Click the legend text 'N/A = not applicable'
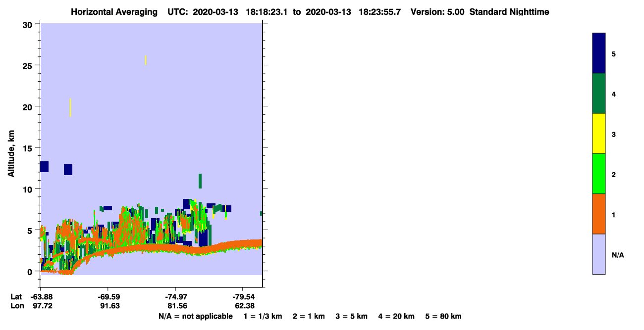This screenshot has width=644, height=330. 195,316
